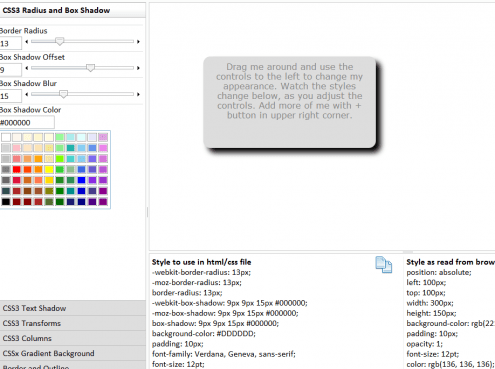Click the 'color: rgb(136, 136, 136);' line
The height and width of the screenshot is (369, 495).
(450, 364)
